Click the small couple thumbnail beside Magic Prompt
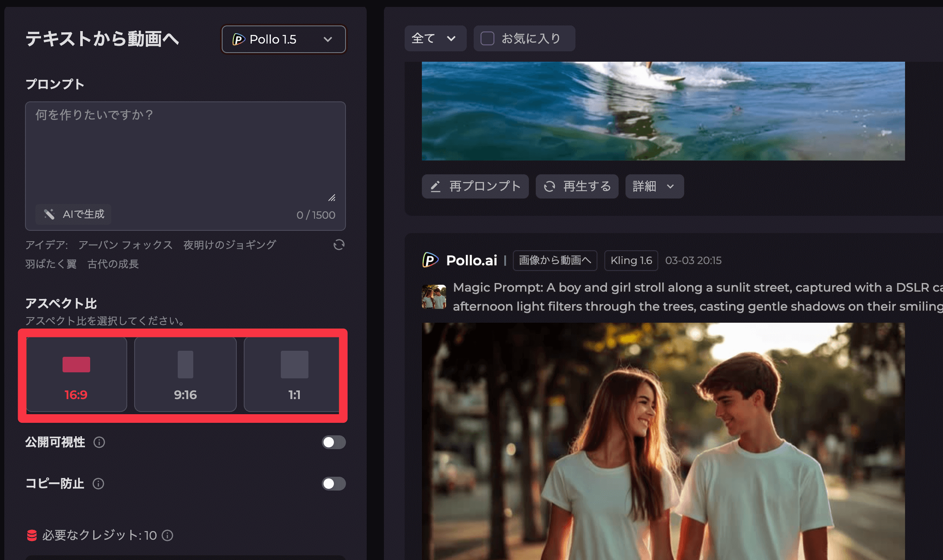 pos(434,297)
